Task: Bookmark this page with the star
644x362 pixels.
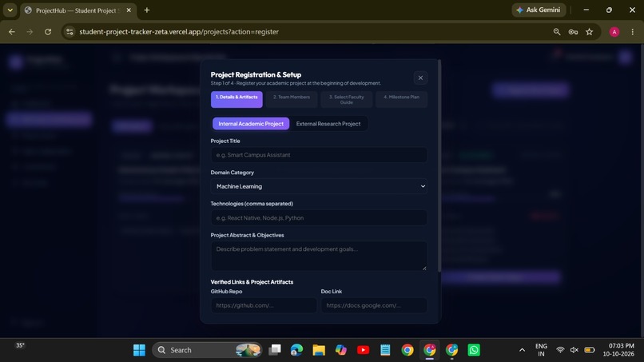Action: 590,32
